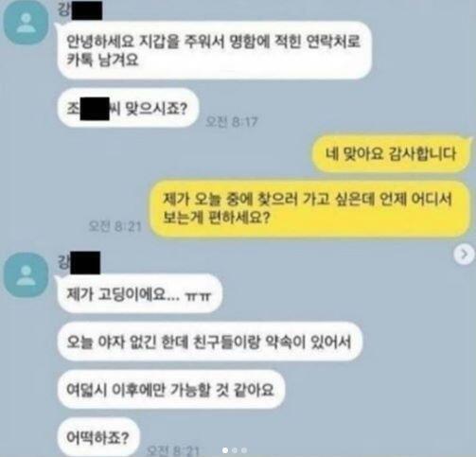Open the top sender's profile avatar
This screenshot has width=476, height=457.
coord(26,23)
